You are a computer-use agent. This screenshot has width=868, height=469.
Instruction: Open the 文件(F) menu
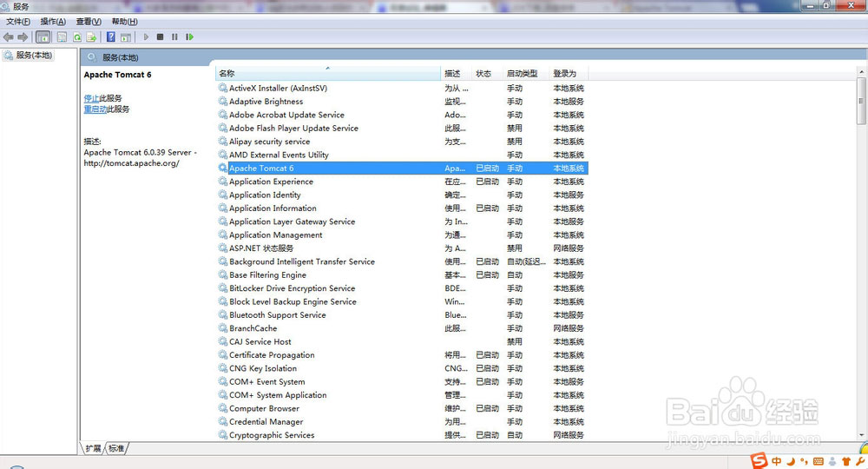[18, 22]
